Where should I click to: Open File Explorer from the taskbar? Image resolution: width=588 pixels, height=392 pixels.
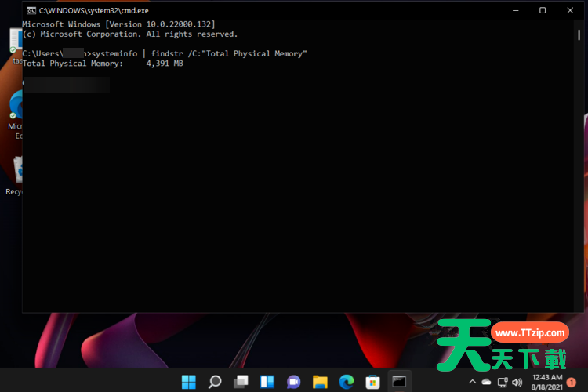point(320,382)
